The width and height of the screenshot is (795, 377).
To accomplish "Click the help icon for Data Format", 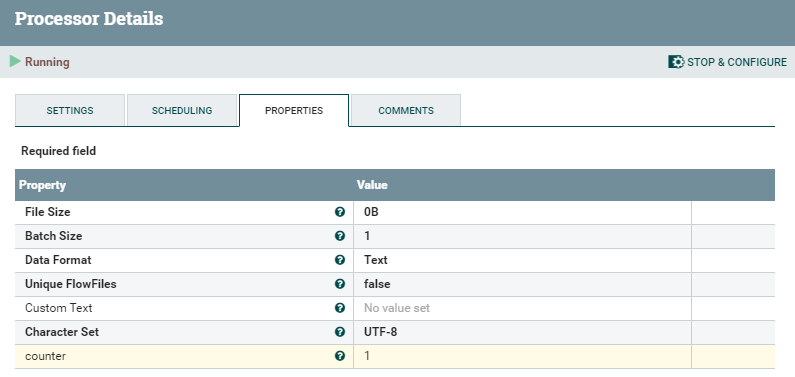I will click(x=340, y=260).
